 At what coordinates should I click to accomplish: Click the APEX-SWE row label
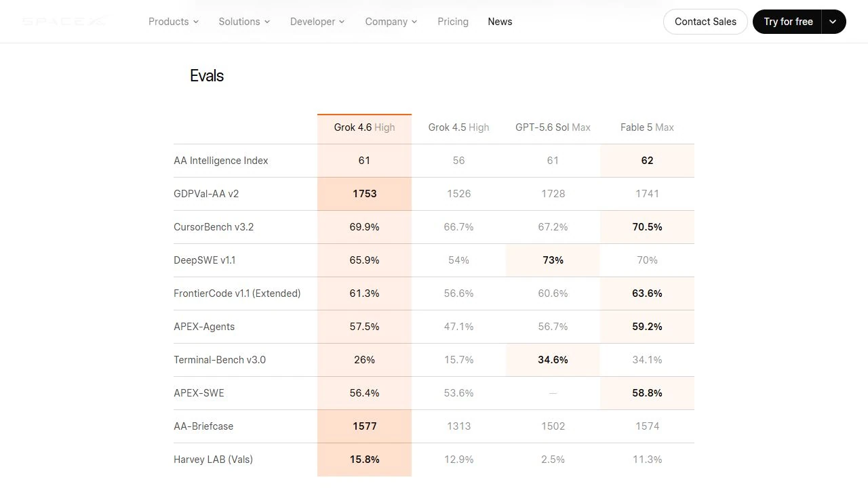(x=199, y=393)
